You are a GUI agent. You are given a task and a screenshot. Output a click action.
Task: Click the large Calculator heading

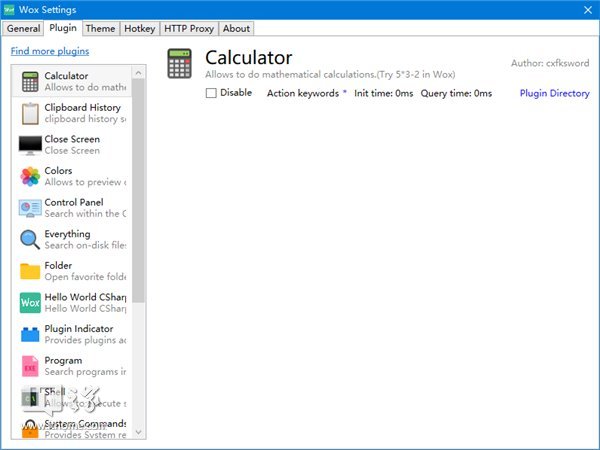coord(249,58)
